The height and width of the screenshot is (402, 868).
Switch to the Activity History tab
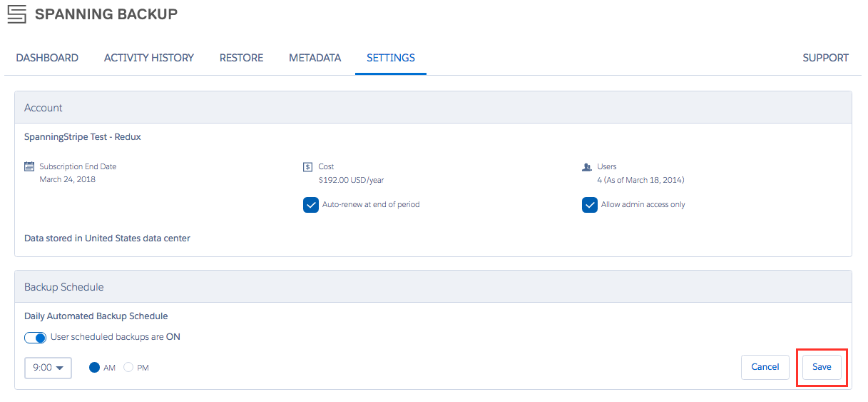pos(149,58)
